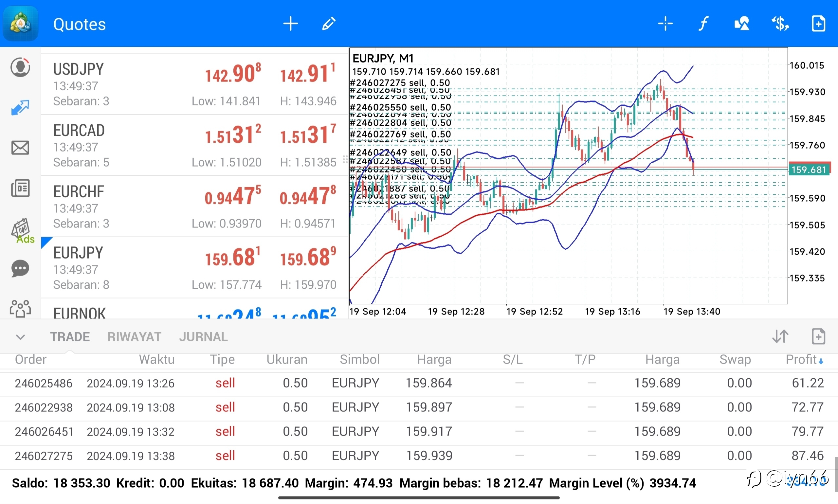Select the EURJPY quote row

pyautogui.click(x=195, y=267)
